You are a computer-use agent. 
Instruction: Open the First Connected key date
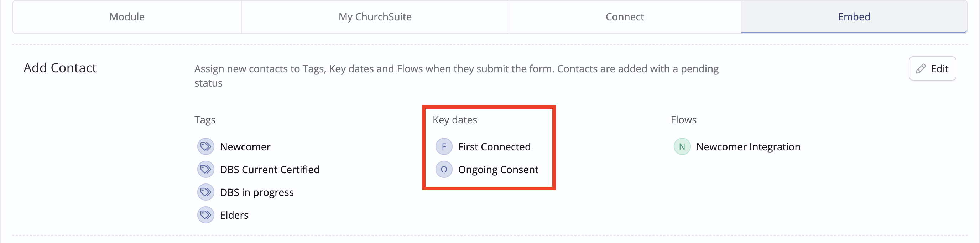click(x=494, y=147)
